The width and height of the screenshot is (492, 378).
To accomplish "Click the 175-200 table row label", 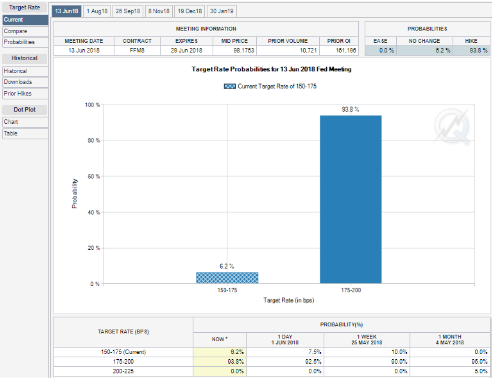I will 123,362.
